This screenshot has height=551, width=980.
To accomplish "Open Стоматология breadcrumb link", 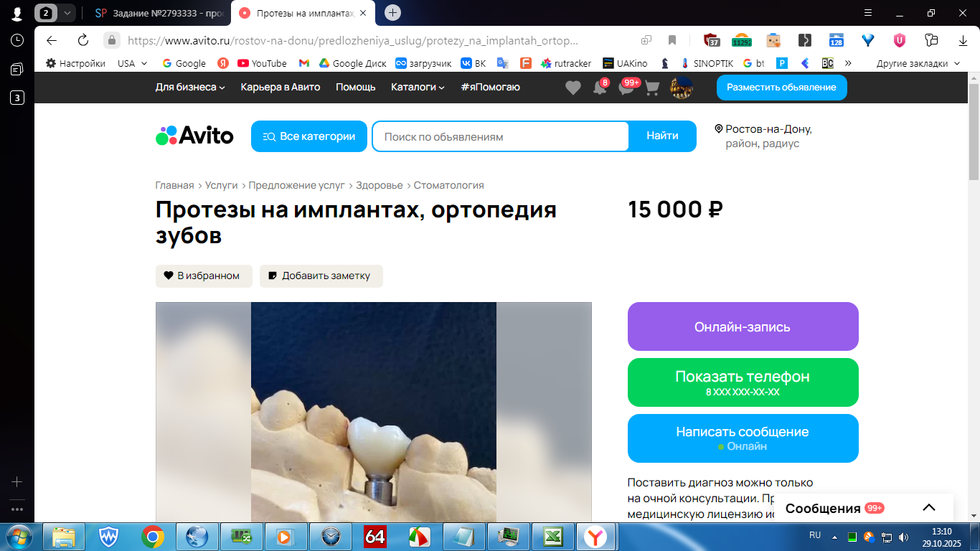I will (x=449, y=185).
